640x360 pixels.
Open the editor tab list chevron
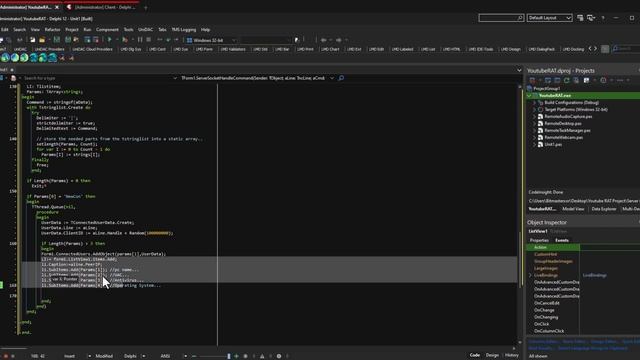(519, 70)
